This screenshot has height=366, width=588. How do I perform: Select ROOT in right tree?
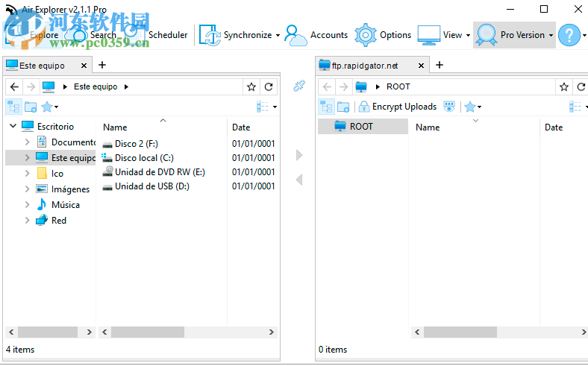[x=363, y=127]
